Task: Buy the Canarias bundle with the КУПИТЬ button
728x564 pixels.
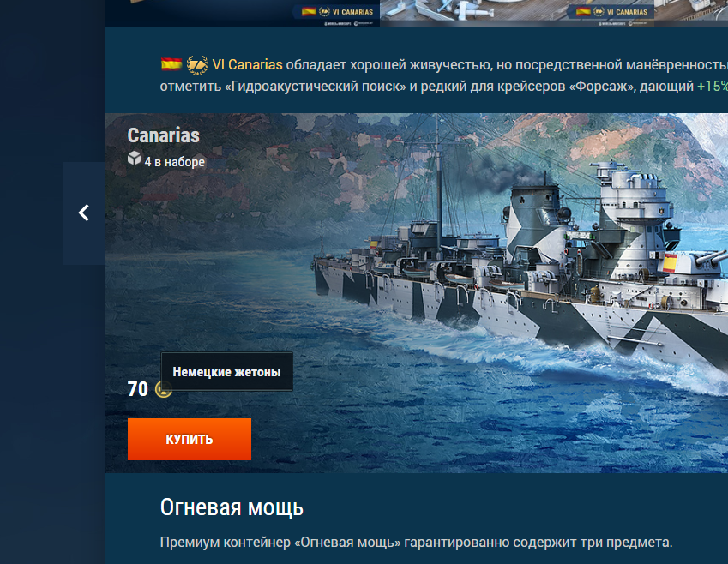Action: point(190,439)
